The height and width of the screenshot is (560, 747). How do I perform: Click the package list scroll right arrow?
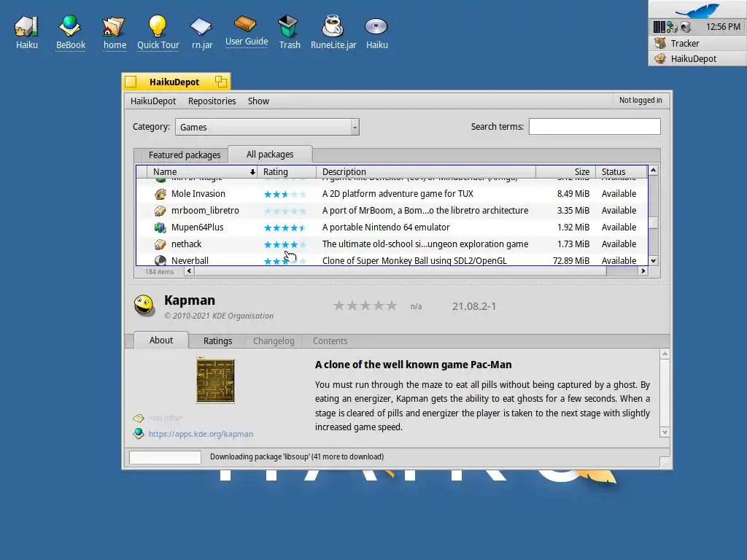coord(643,271)
